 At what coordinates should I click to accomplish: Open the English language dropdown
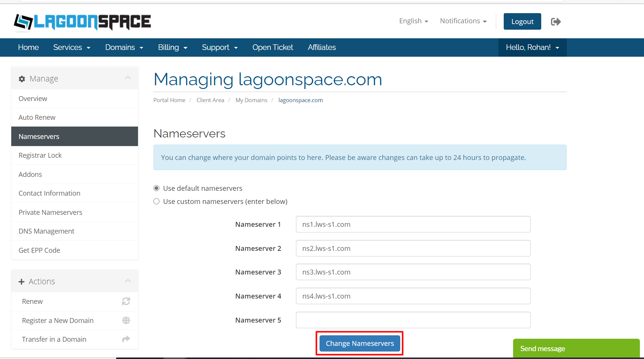click(413, 21)
